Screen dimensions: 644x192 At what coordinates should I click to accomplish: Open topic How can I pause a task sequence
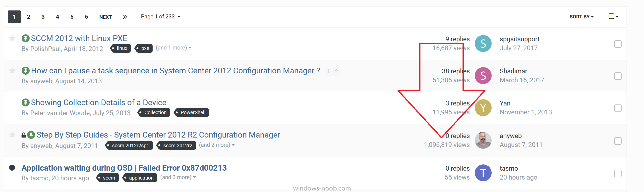(176, 71)
